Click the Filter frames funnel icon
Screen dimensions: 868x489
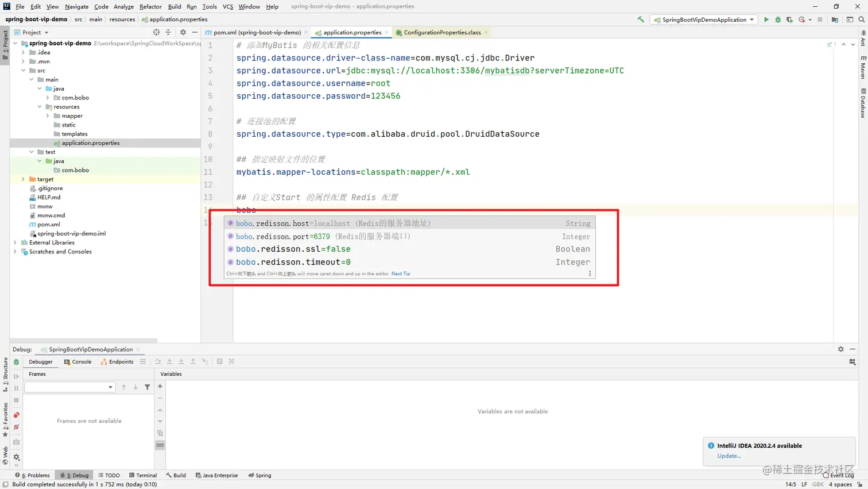point(148,387)
